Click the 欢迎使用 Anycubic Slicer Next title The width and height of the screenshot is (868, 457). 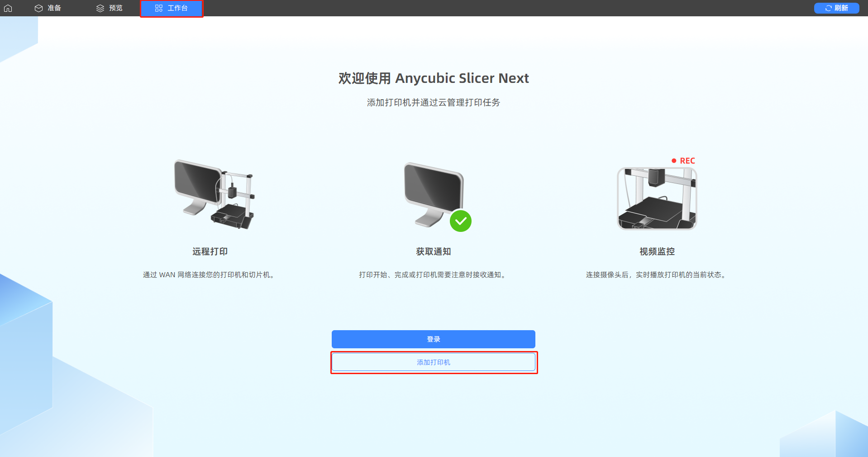(434, 78)
